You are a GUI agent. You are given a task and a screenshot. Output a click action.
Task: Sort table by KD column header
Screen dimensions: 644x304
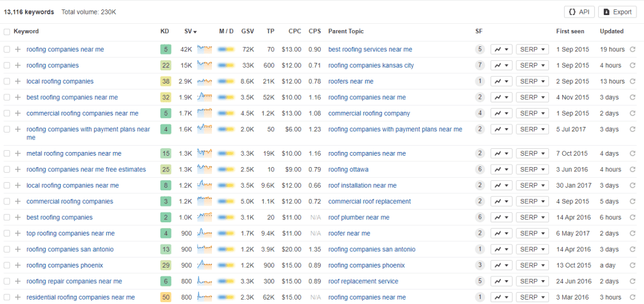(164, 31)
